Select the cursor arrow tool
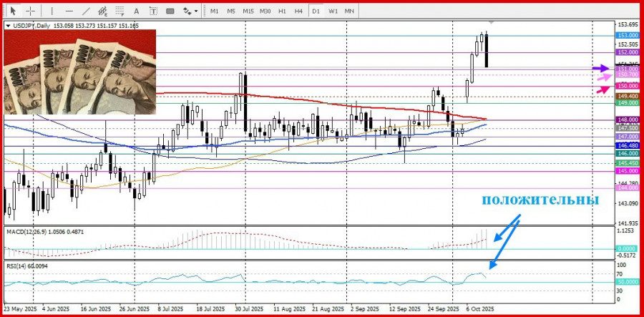Image resolution: width=644 pixels, height=317 pixels. point(14,11)
